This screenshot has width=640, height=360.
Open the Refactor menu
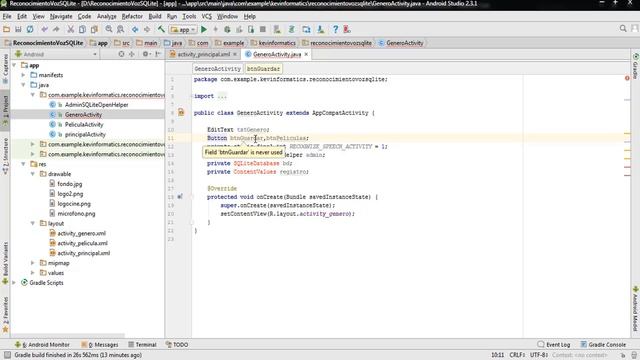(x=132, y=17)
